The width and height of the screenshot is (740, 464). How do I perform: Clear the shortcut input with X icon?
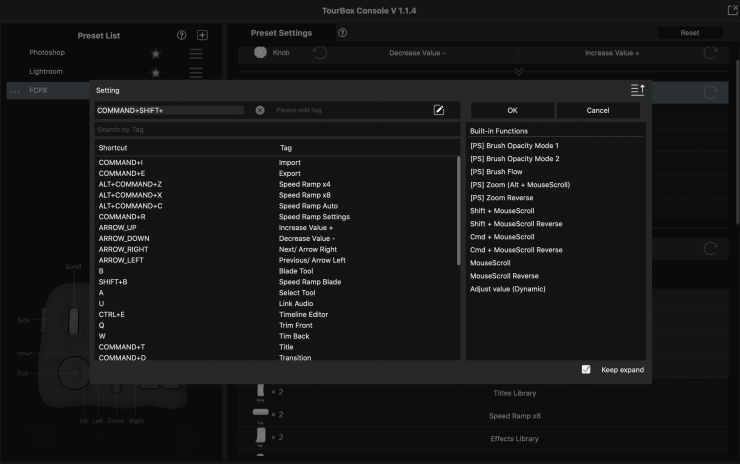click(x=260, y=110)
